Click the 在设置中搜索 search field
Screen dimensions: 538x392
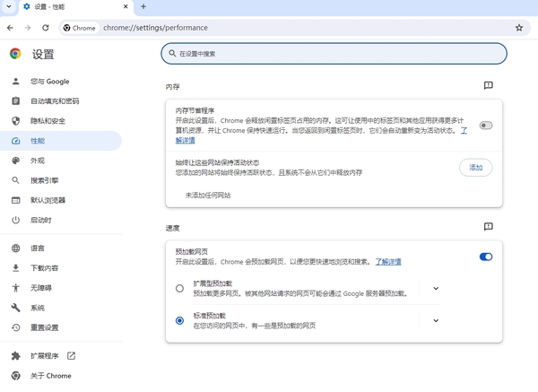[x=334, y=54]
